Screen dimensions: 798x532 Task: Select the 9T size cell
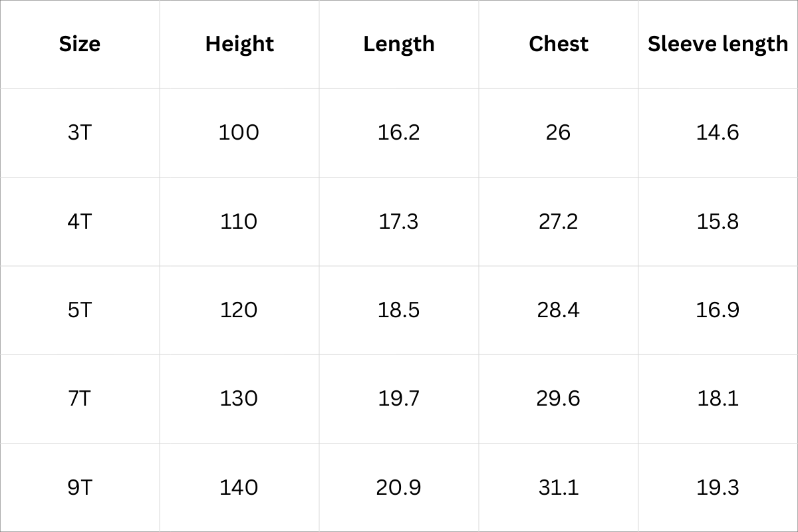(x=80, y=487)
